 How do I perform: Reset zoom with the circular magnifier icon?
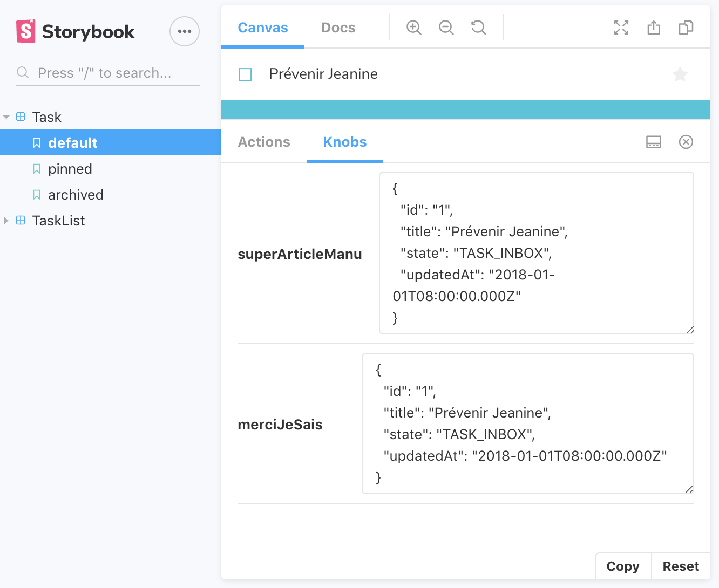tap(478, 28)
